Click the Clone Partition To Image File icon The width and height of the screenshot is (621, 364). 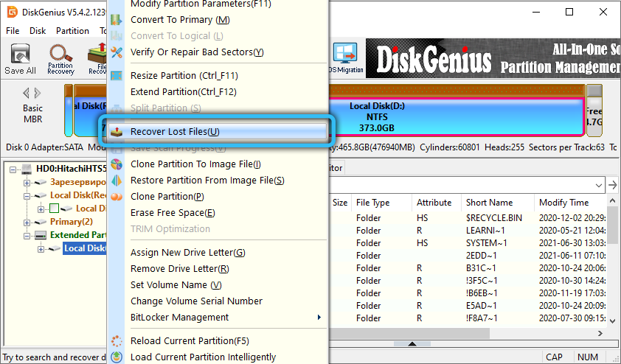coord(117,164)
